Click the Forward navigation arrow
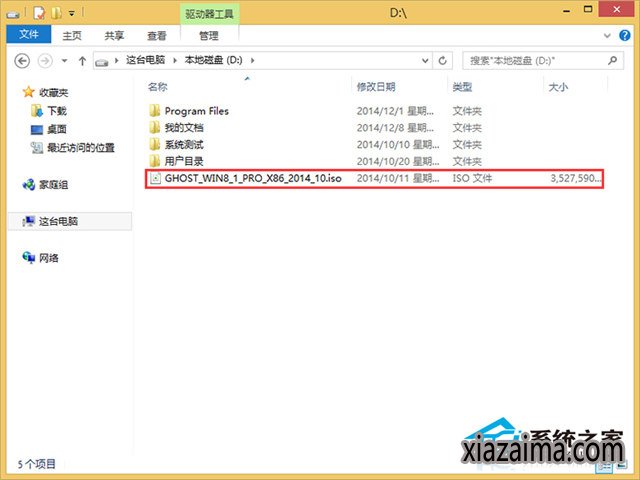 tap(45, 61)
